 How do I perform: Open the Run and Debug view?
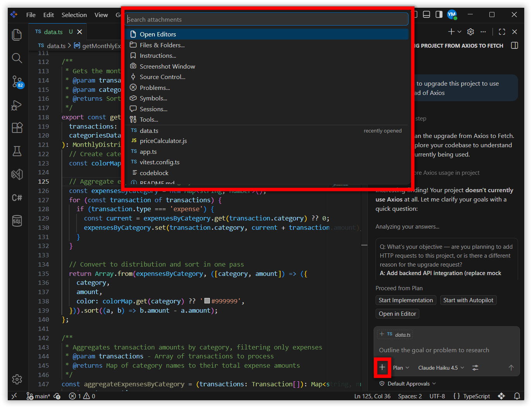17,105
